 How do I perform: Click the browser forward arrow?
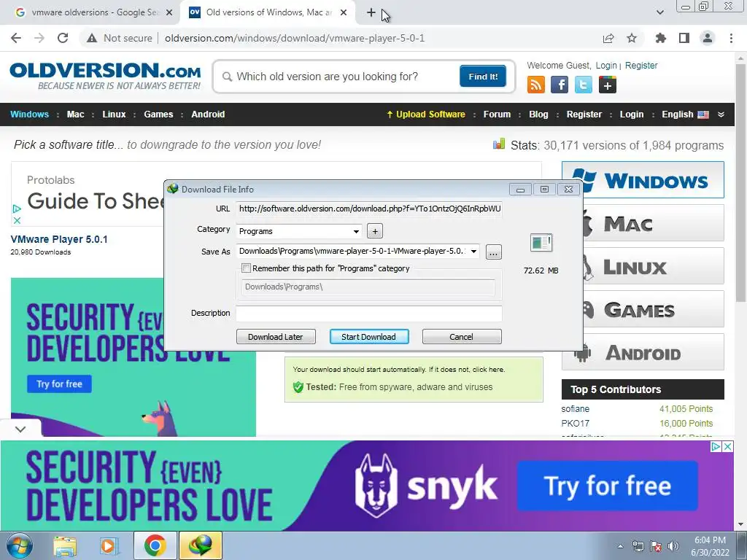coord(39,38)
